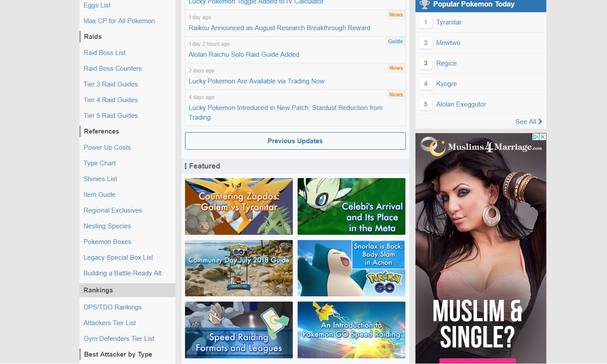Click the '4 days ago' timestamp

coord(201,97)
